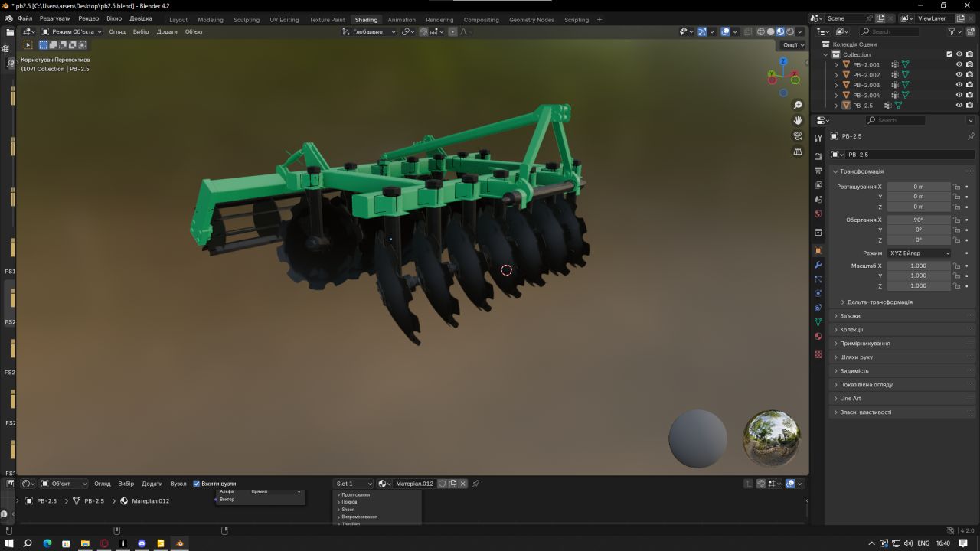Viewport: 980px width, 551px height.
Task: Switch to the Modeling workspace tab
Action: [211, 19]
